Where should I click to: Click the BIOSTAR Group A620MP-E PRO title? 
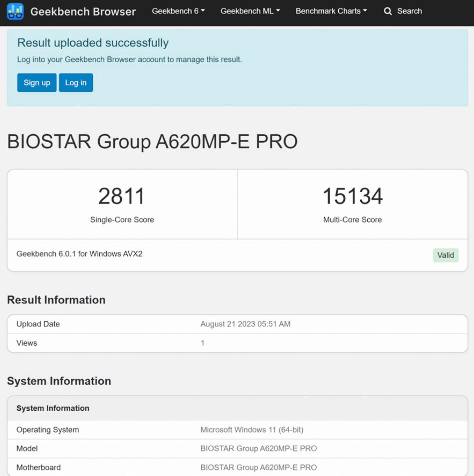[152, 142]
